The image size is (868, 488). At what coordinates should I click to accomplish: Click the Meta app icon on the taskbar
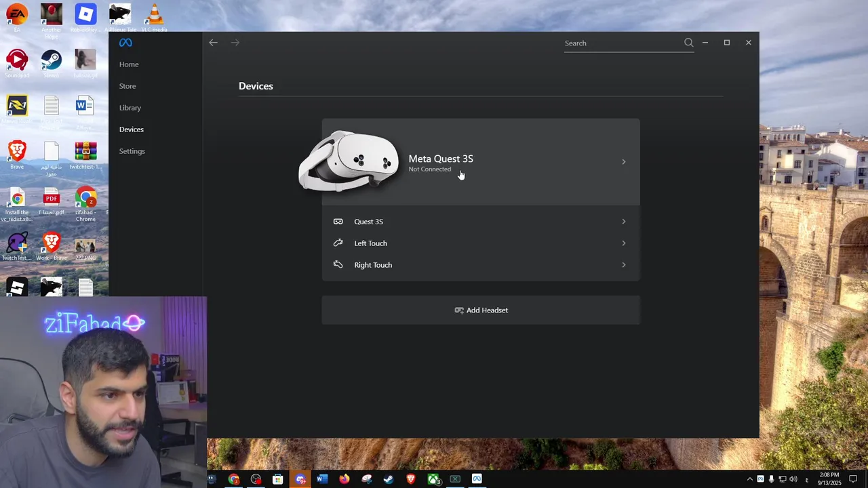tap(477, 479)
